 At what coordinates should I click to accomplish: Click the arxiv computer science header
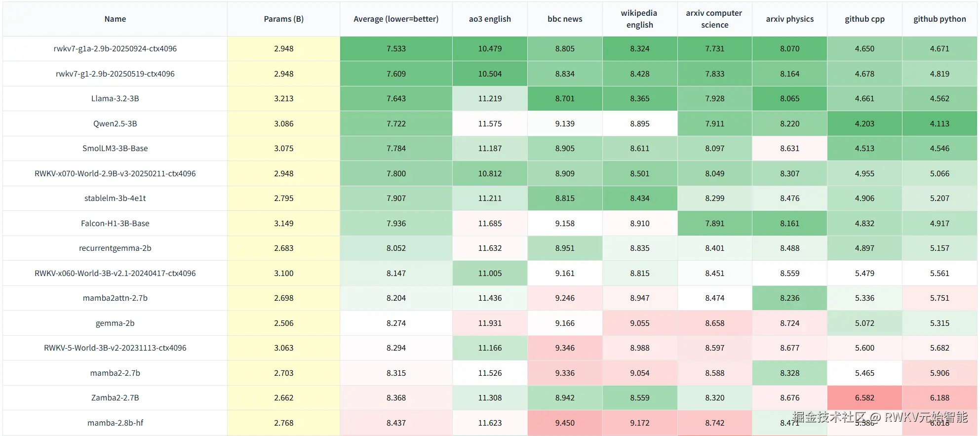point(714,19)
